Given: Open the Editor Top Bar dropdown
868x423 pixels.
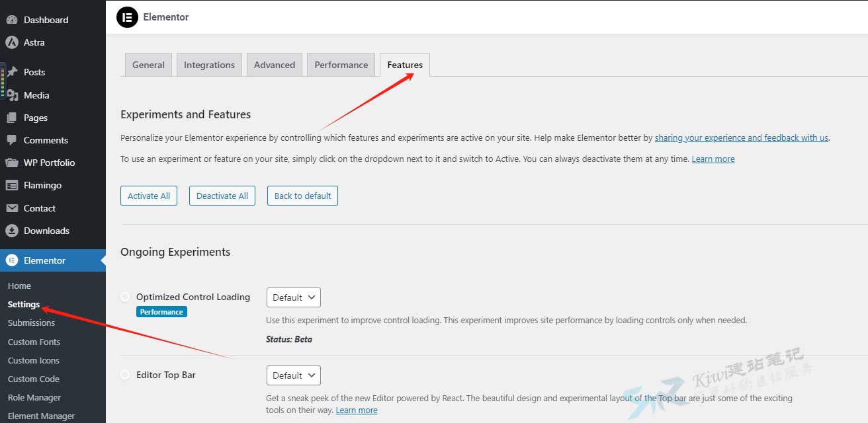Looking at the screenshot, I should click(293, 375).
